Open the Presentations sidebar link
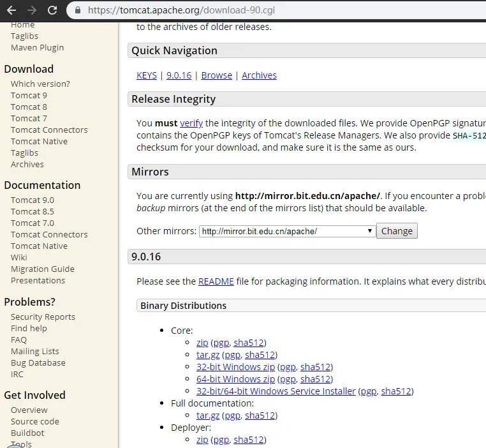486x448 pixels. (x=38, y=281)
